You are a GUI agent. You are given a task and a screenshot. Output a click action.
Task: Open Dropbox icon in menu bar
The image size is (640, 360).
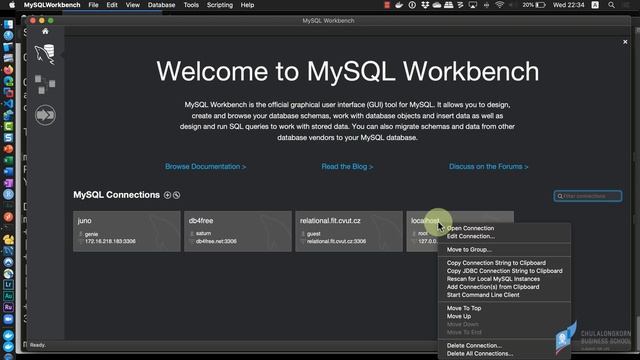425,5
